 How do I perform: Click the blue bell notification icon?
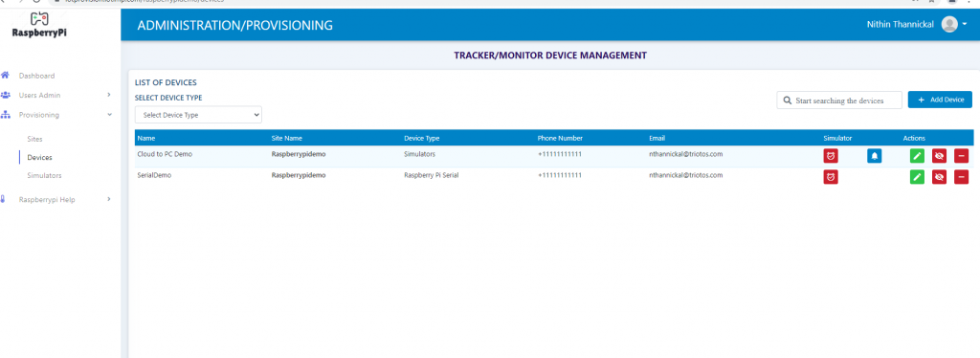point(874,156)
